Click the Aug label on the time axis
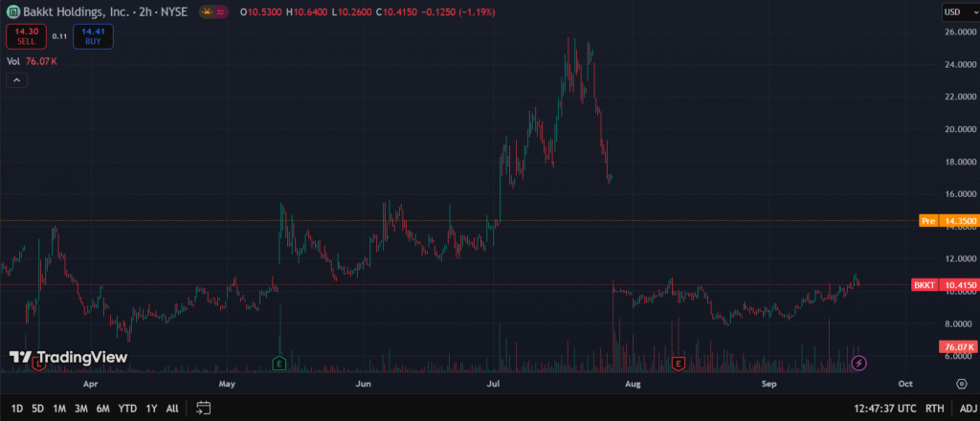Screen dimensions: 980x421 pyautogui.click(x=635, y=384)
